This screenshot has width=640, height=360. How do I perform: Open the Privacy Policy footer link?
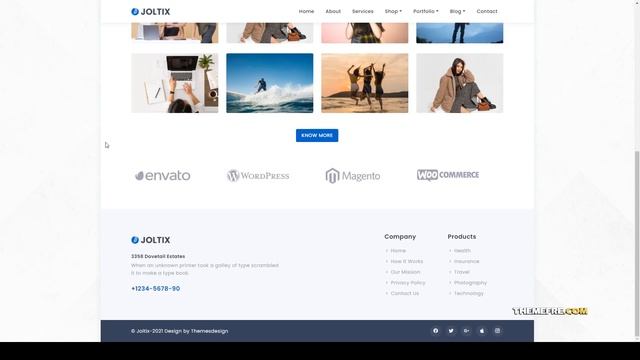(408, 282)
